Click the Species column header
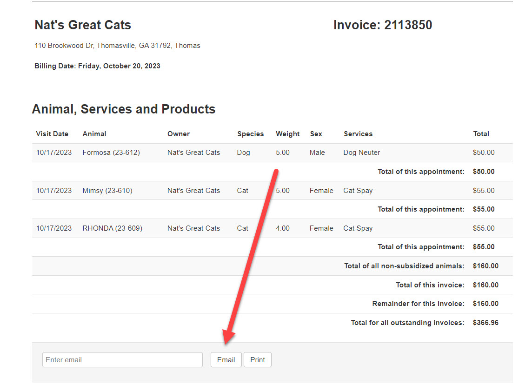Viewport: 532px width, 392px height. 250,134
